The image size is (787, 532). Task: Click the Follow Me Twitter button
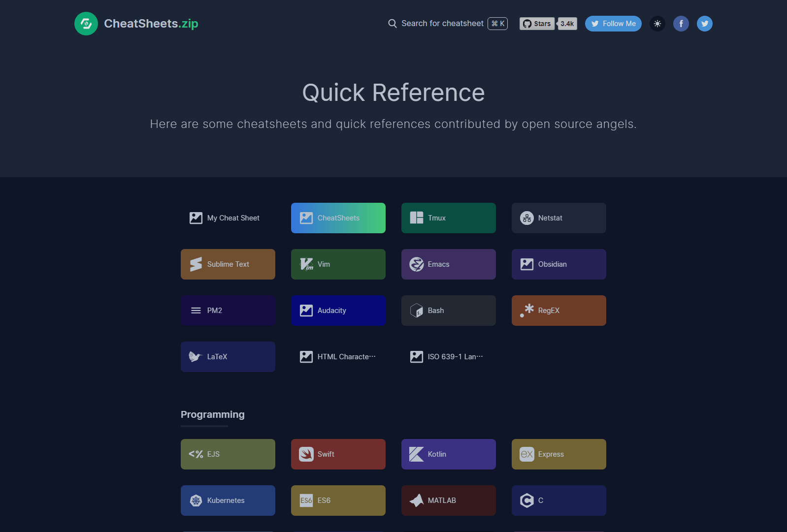click(613, 24)
